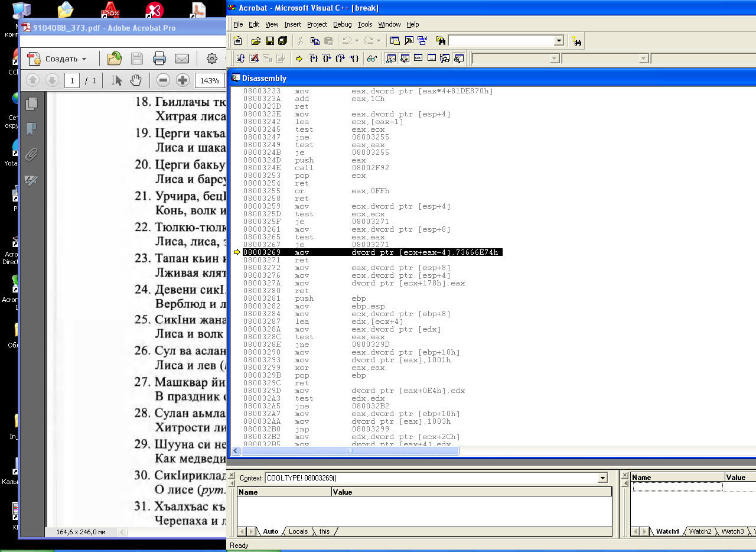Image resolution: width=756 pixels, height=552 pixels.
Task: Toggle the Call Stack window button
Action: [x=445, y=59]
